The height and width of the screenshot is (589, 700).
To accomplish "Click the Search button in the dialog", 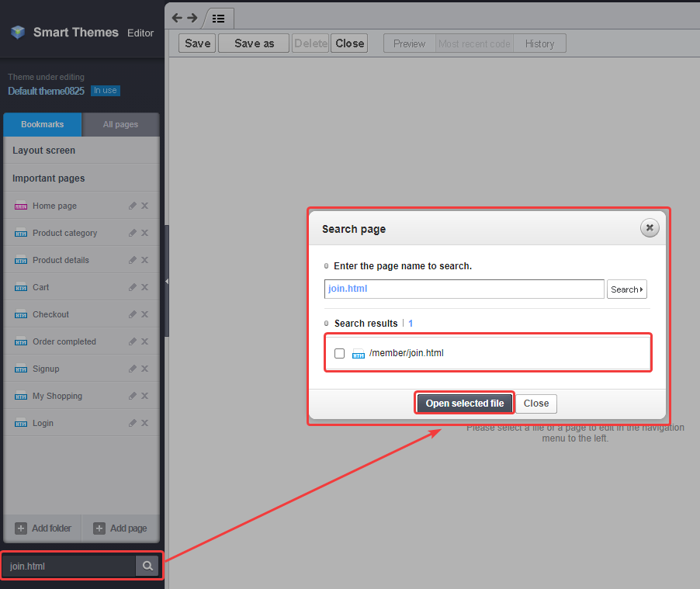I will pyautogui.click(x=626, y=289).
